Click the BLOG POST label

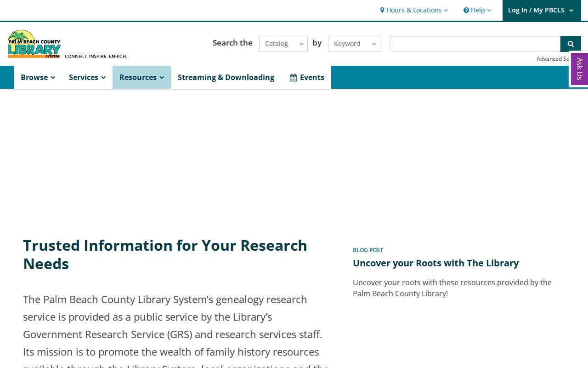pos(368,250)
